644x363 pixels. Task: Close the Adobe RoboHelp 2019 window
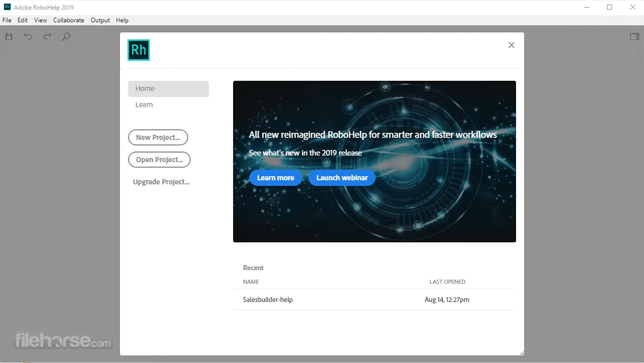coord(632,7)
